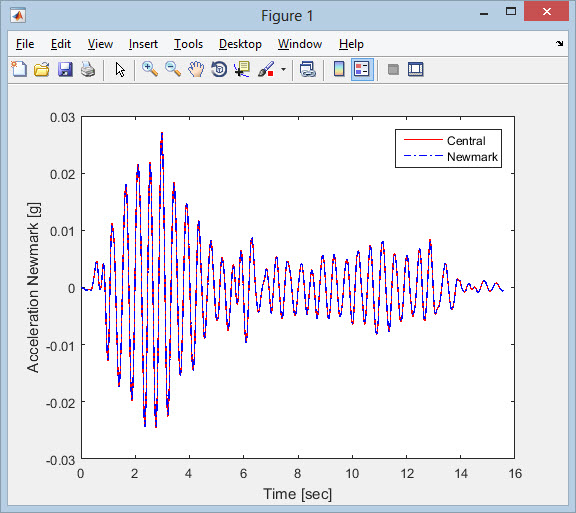Open a file with the folder icon
This screenshot has width=576, height=513.
(42, 69)
